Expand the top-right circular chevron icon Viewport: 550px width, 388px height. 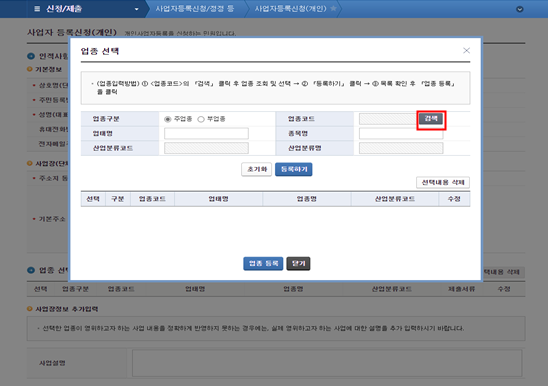coord(521,9)
